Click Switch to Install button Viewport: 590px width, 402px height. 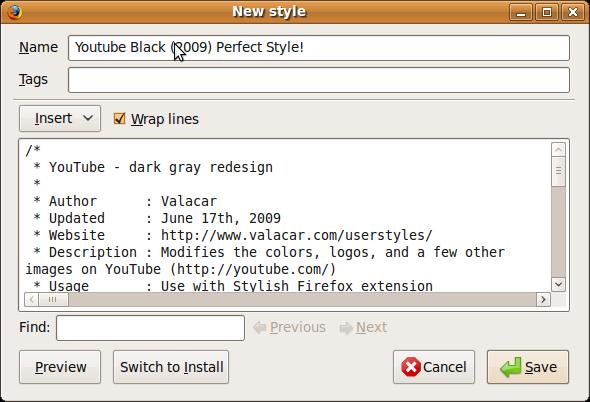tap(171, 367)
